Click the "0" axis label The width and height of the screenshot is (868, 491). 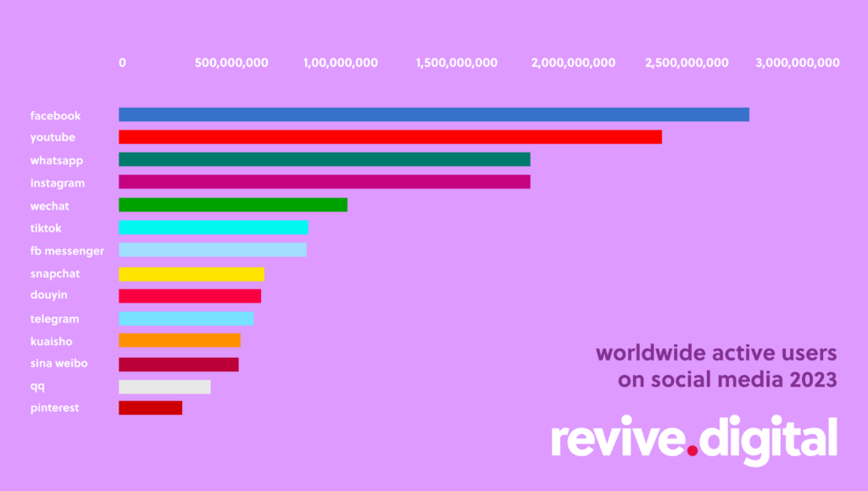(x=122, y=63)
